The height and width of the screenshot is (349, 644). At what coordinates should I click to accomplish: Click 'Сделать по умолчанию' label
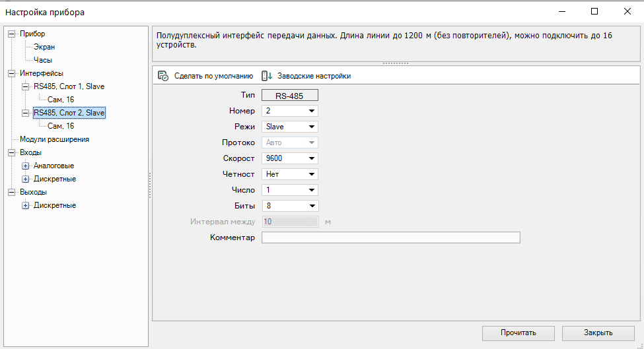pyautogui.click(x=213, y=76)
